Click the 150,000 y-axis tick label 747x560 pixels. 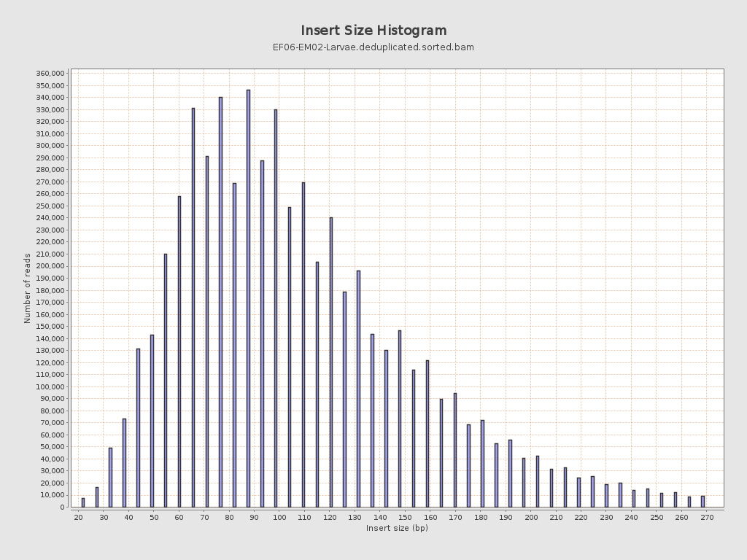50,326
